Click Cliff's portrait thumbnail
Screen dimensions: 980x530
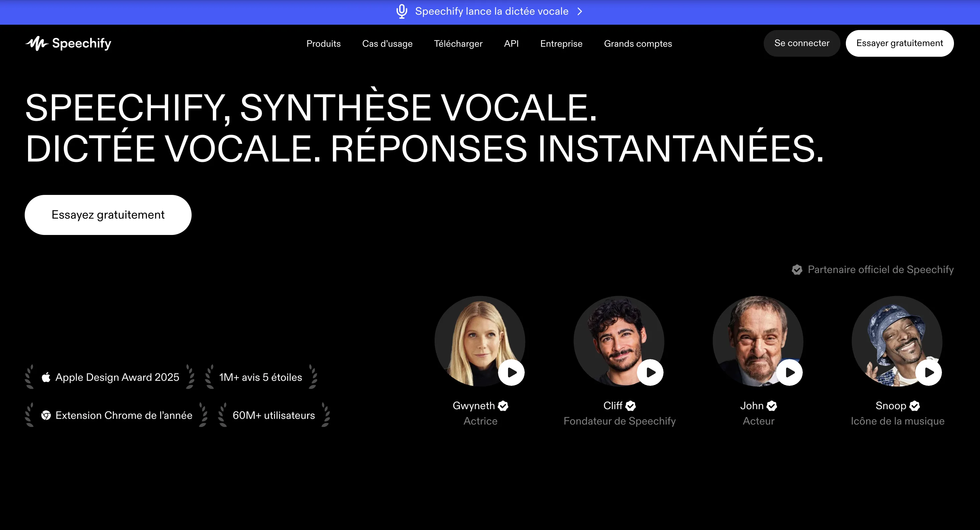619,341
